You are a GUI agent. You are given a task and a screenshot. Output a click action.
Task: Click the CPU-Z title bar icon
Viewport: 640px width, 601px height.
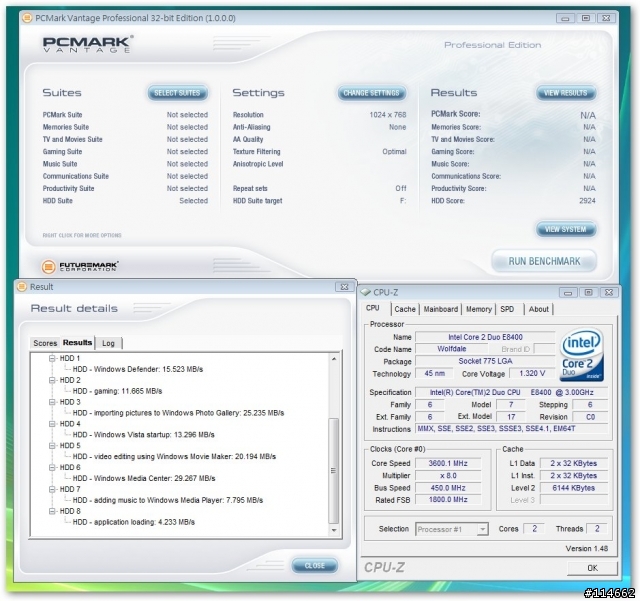coord(365,292)
